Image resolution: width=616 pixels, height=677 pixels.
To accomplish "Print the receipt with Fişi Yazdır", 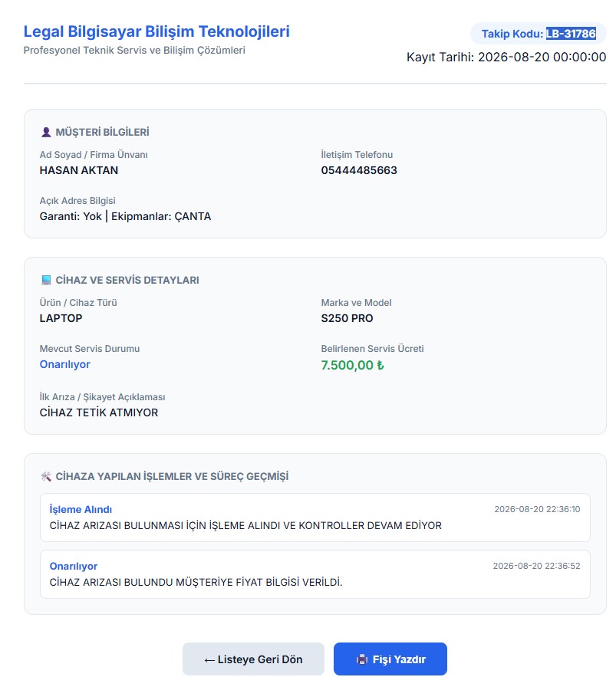I will pos(390,659).
